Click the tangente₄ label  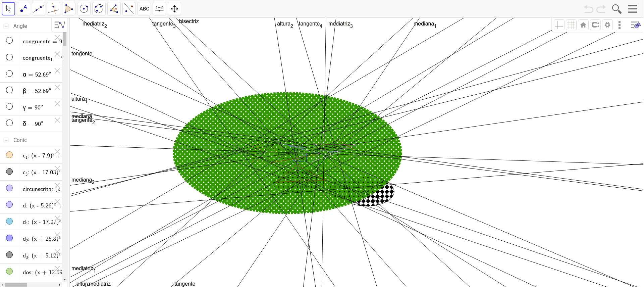point(311,24)
